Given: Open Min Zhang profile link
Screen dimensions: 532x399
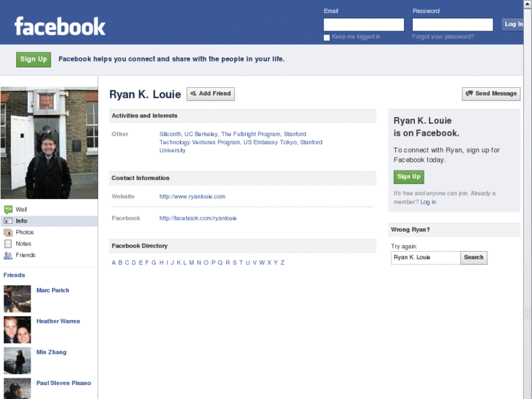Looking at the screenshot, I should tap(51, 352).
